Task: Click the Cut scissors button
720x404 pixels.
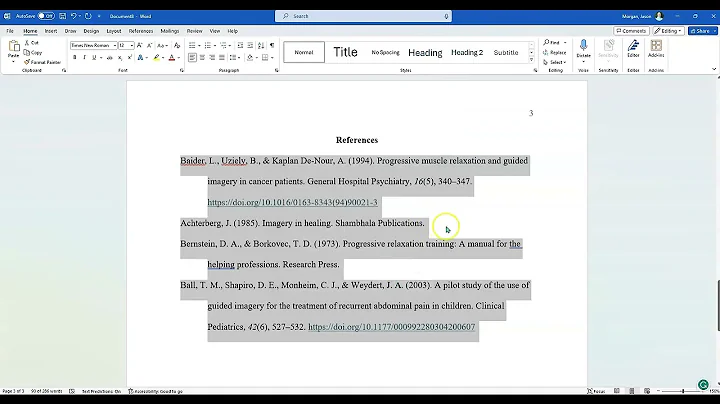Action: (32, 43)
